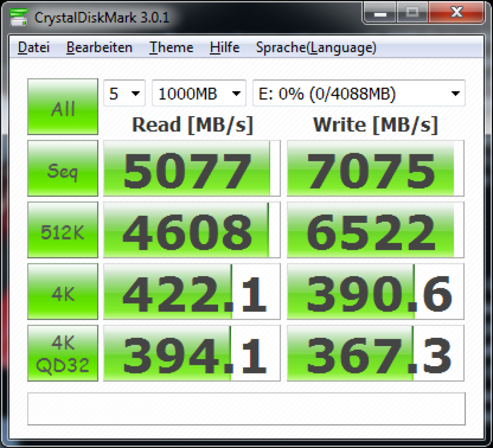The height and width of the screenshot is (448, 493).
Task: Click the 4K write result 390.6
Action: [375, 291]
